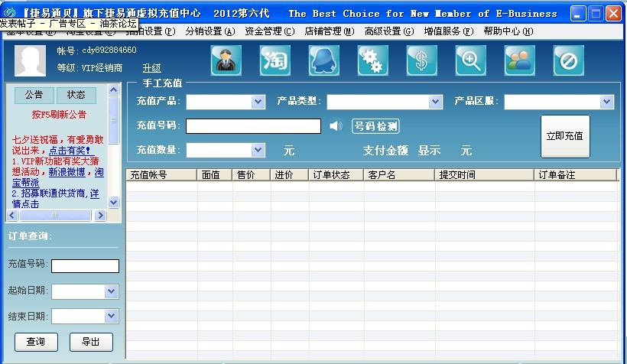Click the 充值号码 field in 手工充值
The image size is (627, 364).
point(254,126)
